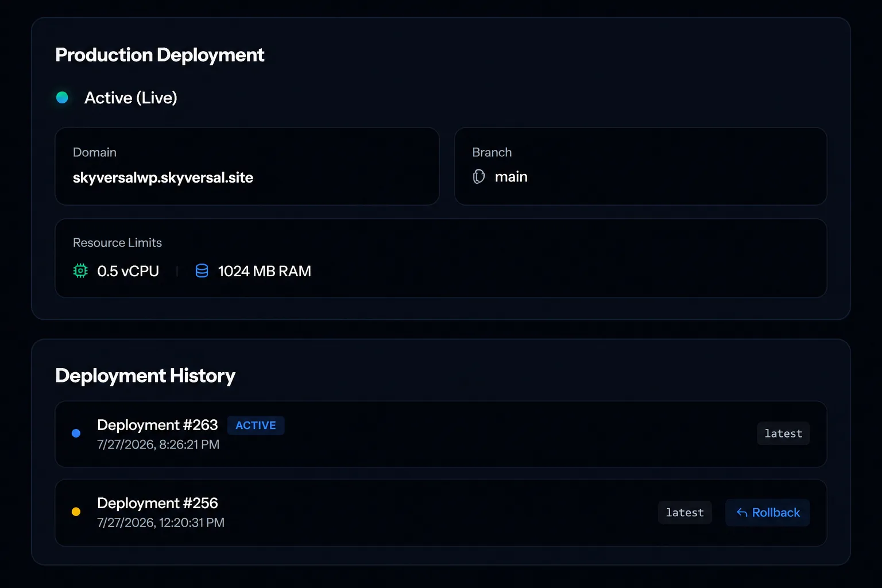Image resolution: width=882 pixels, height=588 pixels.
Task: Roll back to Deployment #256
Action: tap(768, 513)
